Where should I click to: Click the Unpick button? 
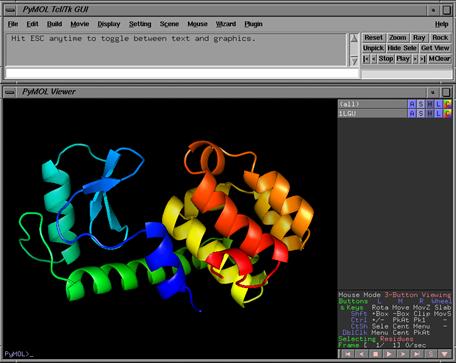[373, 48]
